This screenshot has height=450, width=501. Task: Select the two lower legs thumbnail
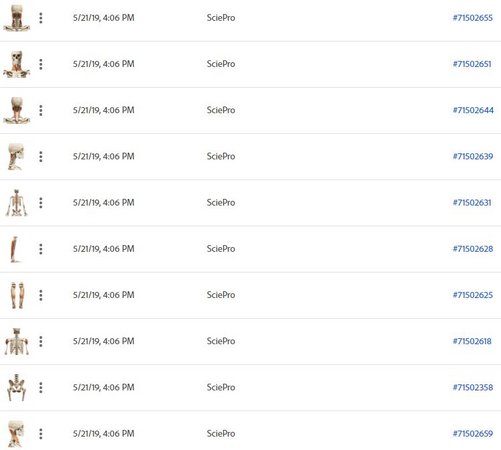pyautogui.click(x=17, y=295)
